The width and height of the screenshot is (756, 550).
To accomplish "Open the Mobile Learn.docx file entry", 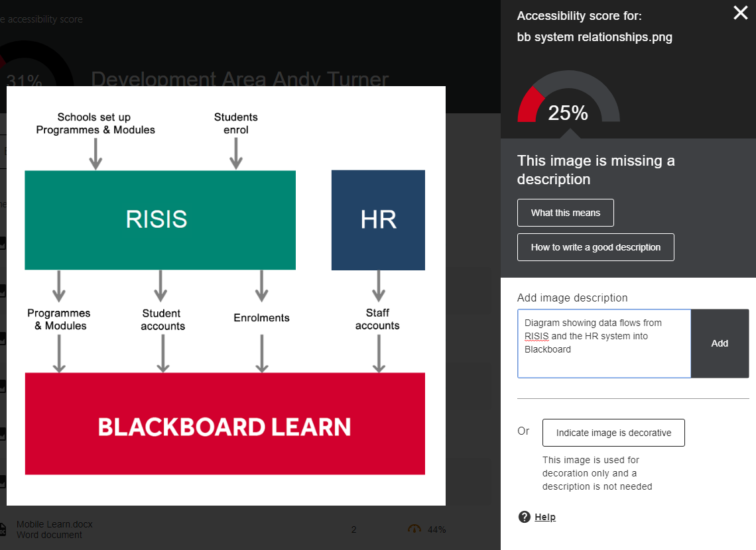I will coord(54,524).
